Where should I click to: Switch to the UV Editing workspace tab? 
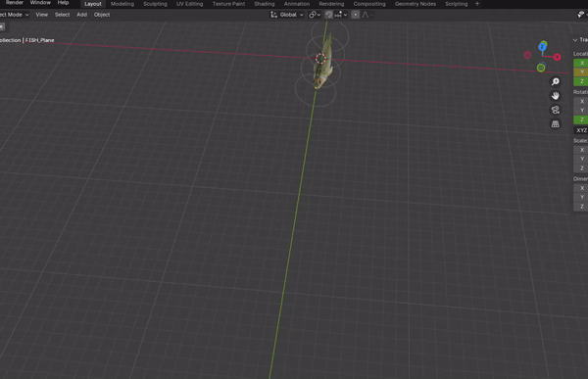[x=189, y=4]
